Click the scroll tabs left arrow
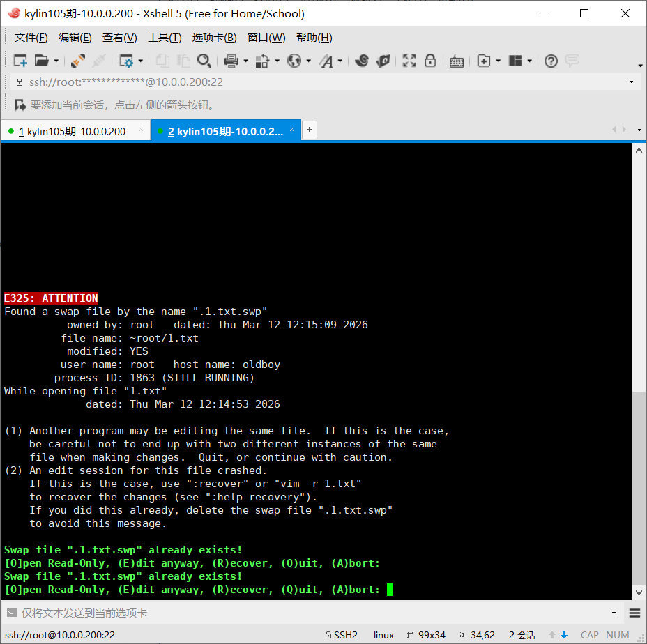 [614, 130]
